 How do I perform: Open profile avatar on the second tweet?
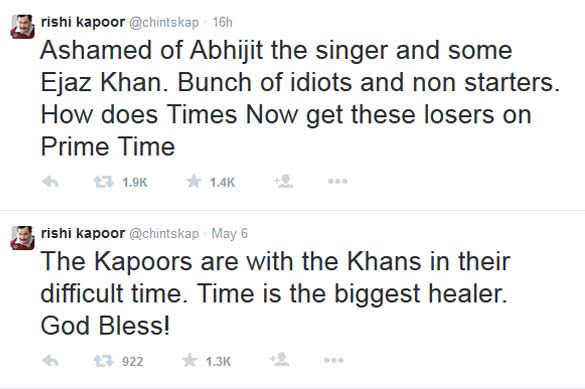[22, 238]
